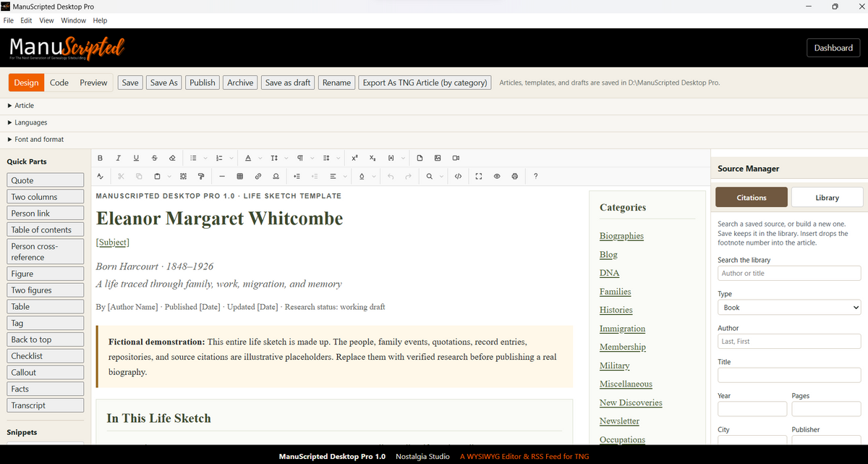Click the copy icon
Viewport: 868px width, 464px height.
click(139, 176)
